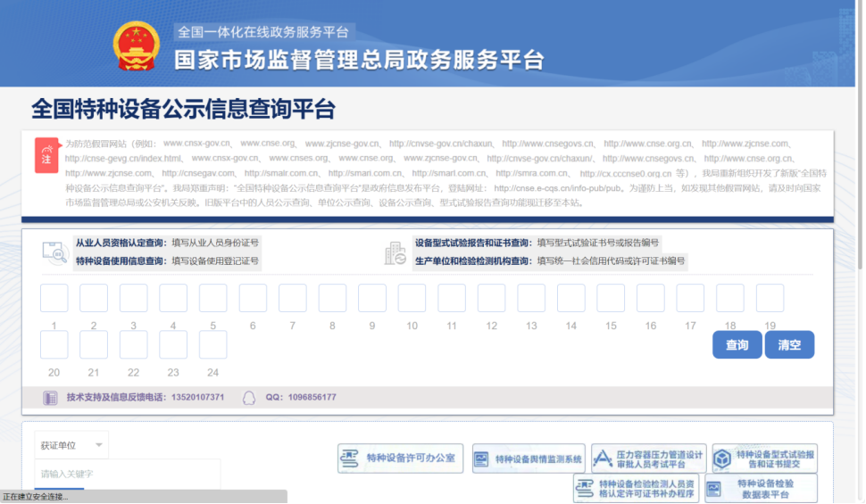
Task: Click character input box number 12
Action: pos(492,298)
